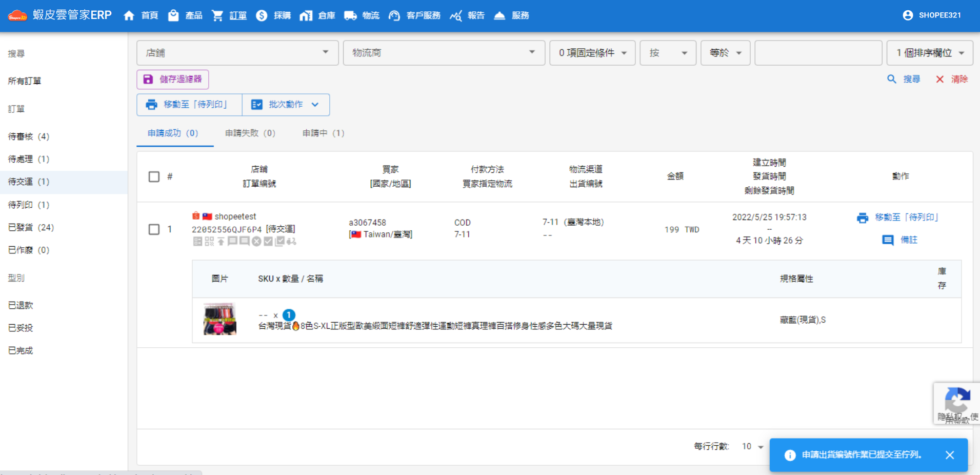980x475 pixels.
Task: Open the 客戶服務 customer service menu
Action: tap(414, 15)
